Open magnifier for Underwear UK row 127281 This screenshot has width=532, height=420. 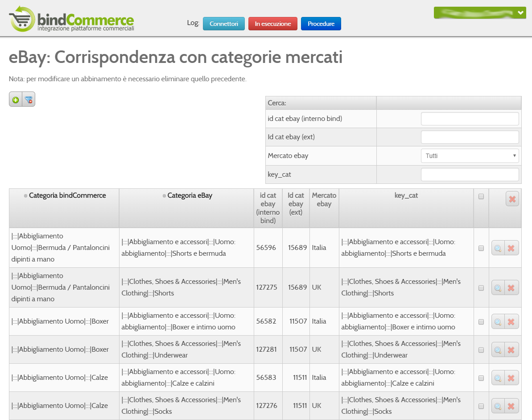[x=498, y=350]
